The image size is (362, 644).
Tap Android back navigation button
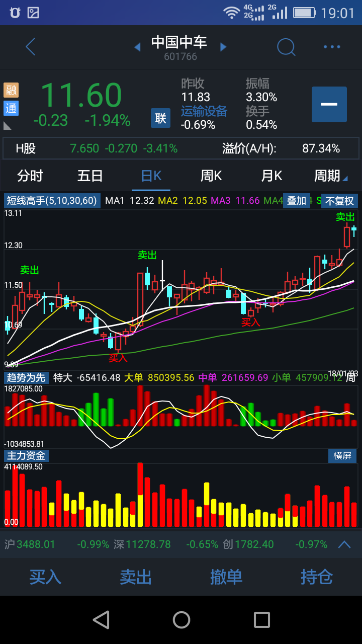tap(101, 620)
